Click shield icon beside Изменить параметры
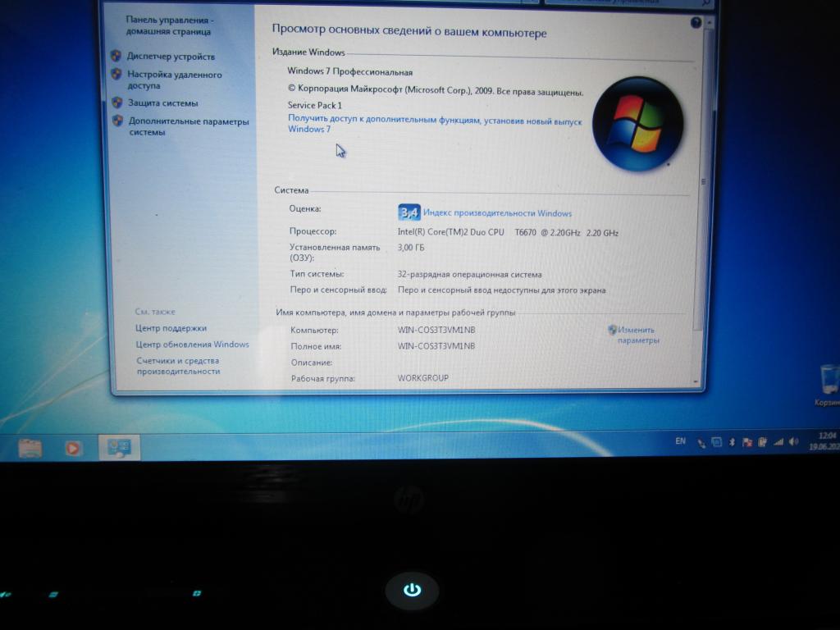 pyautogui.click(x=612, y=330)
